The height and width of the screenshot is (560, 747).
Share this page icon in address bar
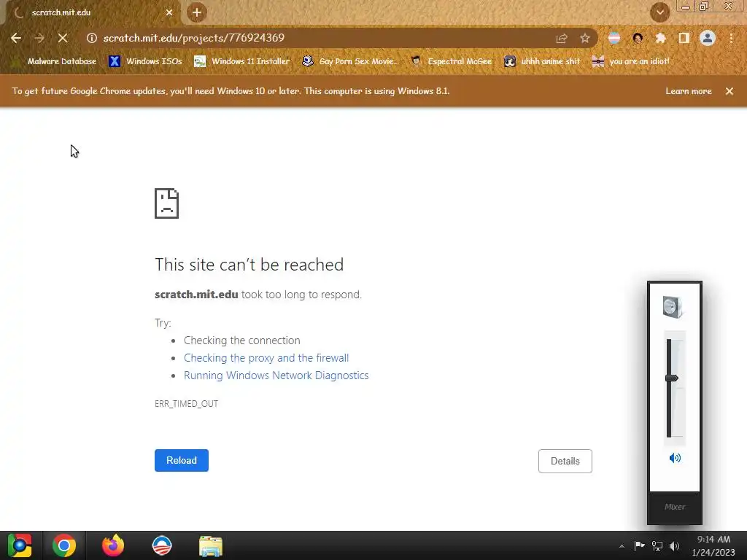coord(562,39)
